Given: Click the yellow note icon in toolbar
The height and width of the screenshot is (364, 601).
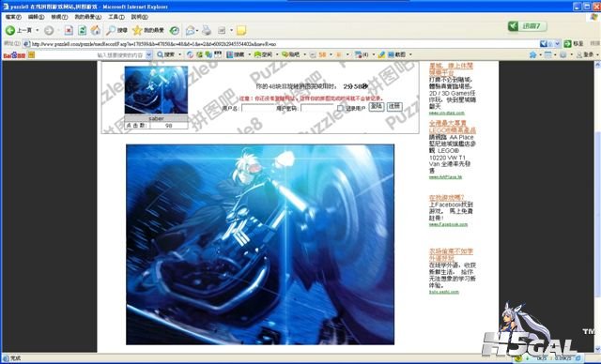Looking at the screenshot, I should pos(241,30).
